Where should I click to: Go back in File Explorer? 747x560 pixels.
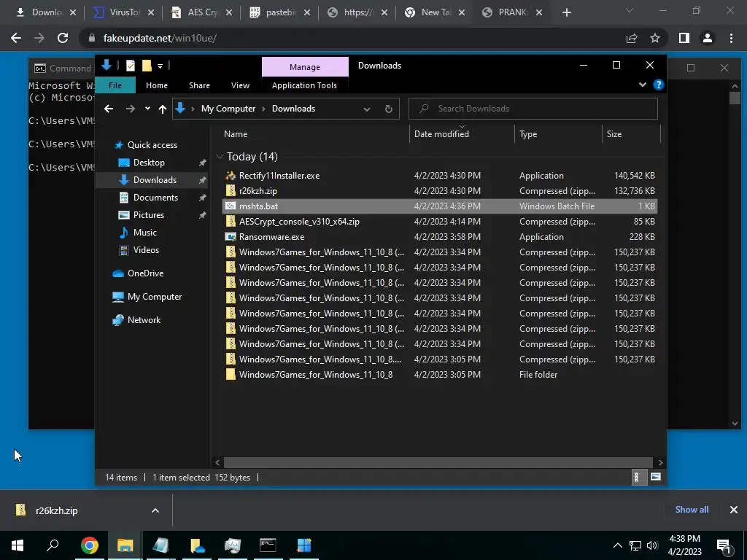coord(109,109)
